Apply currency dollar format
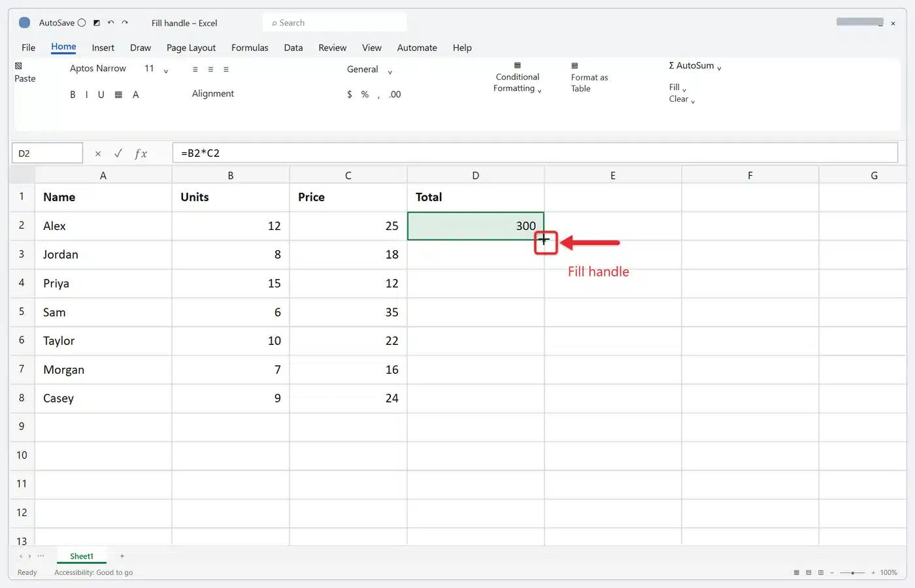This screenshot has height=588, width=915. [x=350, y=95]
